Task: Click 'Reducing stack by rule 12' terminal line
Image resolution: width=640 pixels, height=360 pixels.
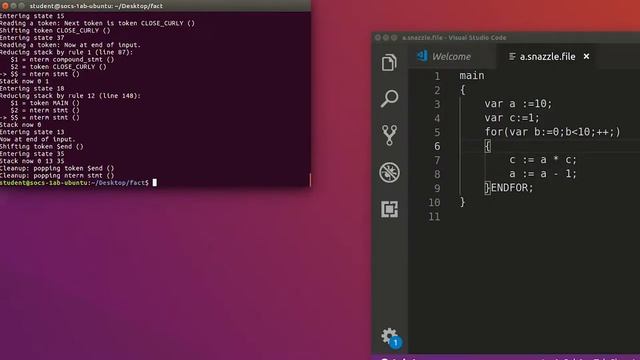Action: 70,96
